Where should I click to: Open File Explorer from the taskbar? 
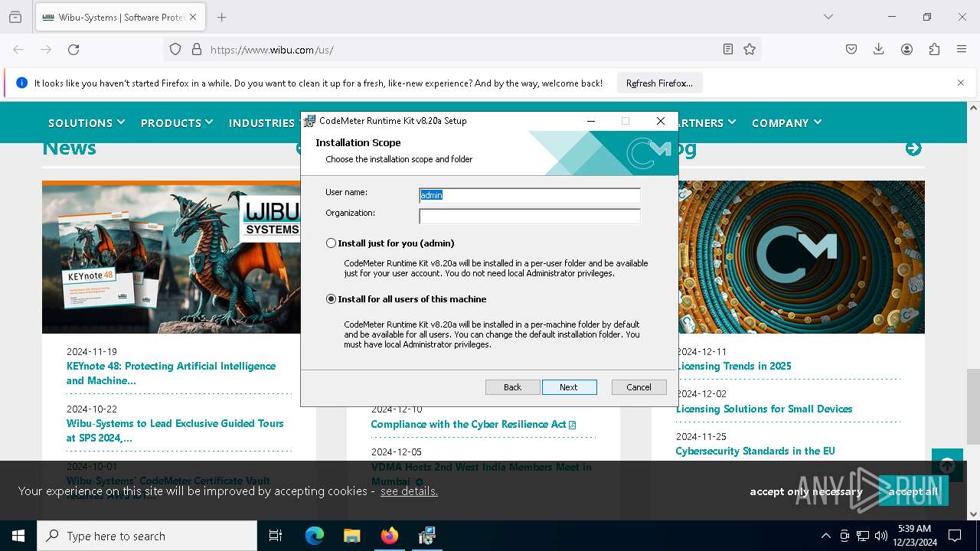point(351,536)
